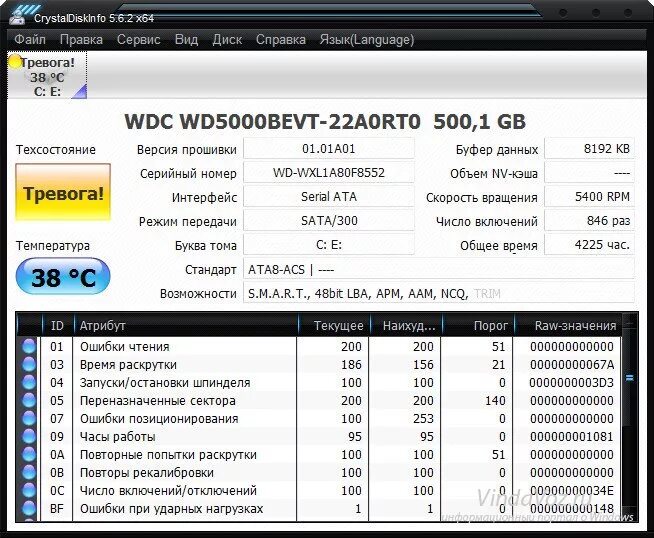Screen dimensions: 654x538
Task: Click the NV-cache size field showing ----
Action: [589, 173]
